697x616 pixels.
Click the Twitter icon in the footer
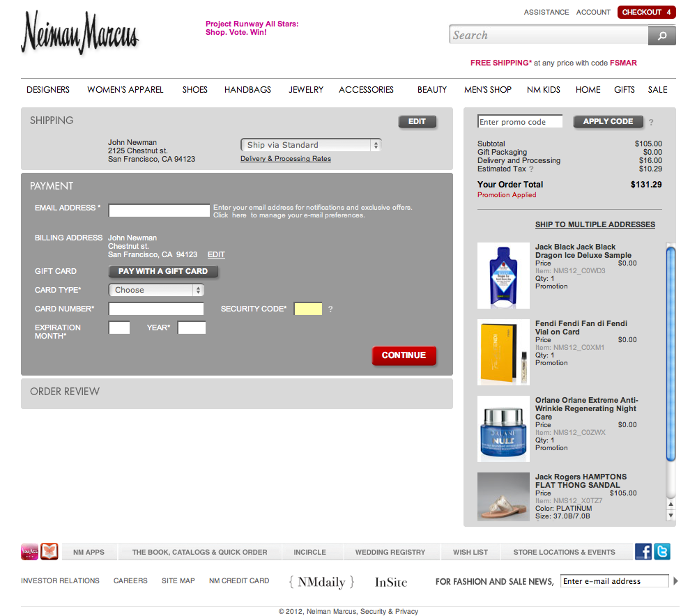coord(661,551)
